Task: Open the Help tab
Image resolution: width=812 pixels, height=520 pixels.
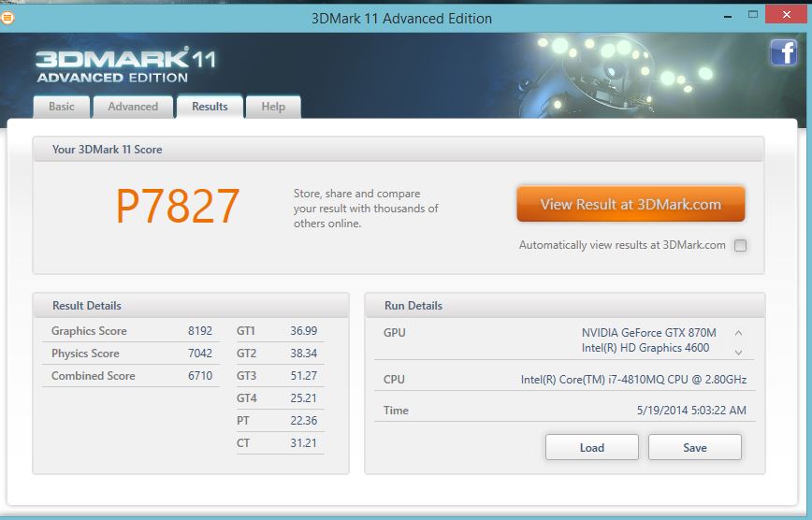Action: coord(273,107)
